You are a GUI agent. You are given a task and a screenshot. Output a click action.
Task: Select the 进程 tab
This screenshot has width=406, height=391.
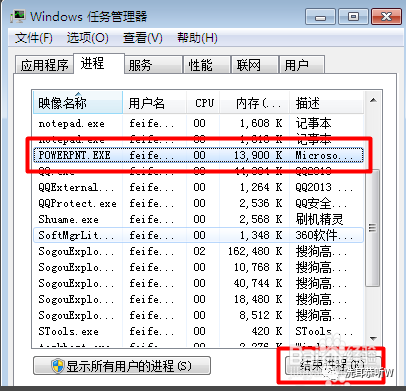[99, 63]
